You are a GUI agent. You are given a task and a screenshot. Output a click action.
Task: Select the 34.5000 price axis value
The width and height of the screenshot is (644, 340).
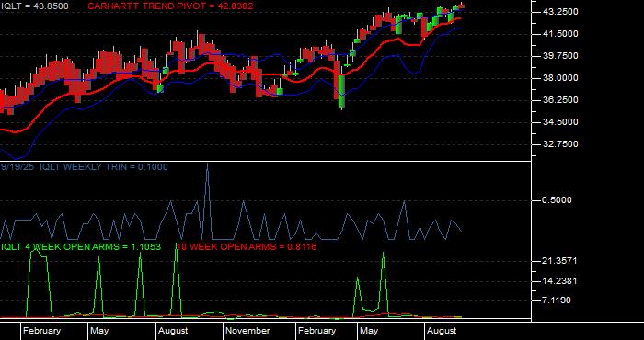pos(560,122)
